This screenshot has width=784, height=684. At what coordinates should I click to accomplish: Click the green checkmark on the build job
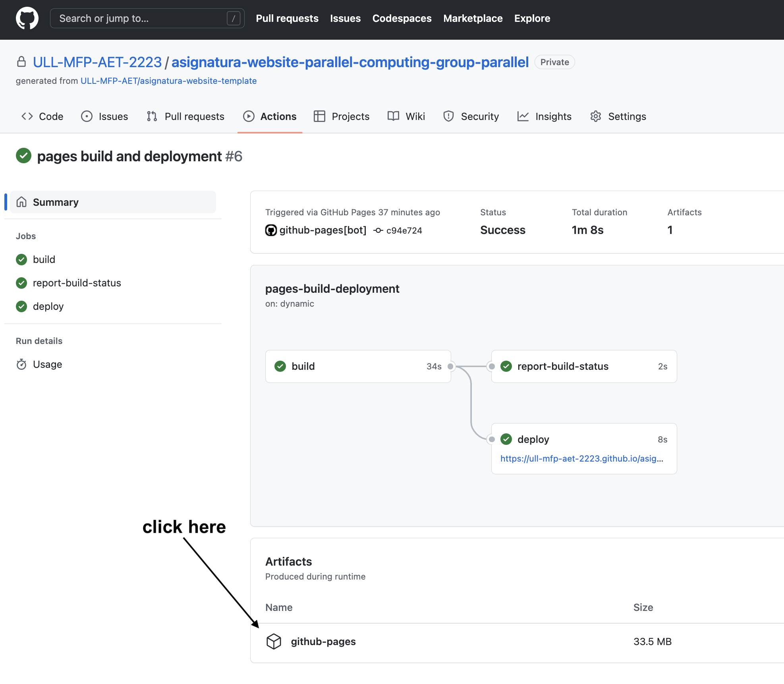tap(21, 259)
